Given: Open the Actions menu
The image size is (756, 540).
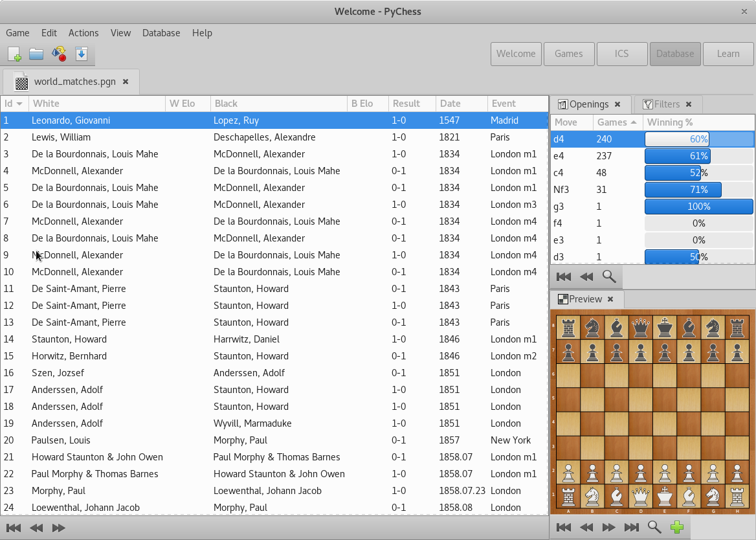Looking at the screenshot, I should coord(83,33).
